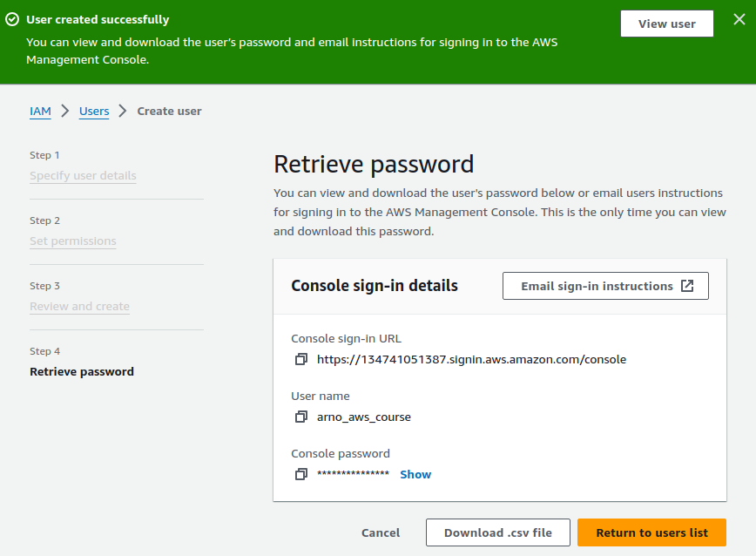The width and height of the screenshot is (756, 556).
Task: Open the View user button
Action: pyautogui.click(x=666, y=24)
